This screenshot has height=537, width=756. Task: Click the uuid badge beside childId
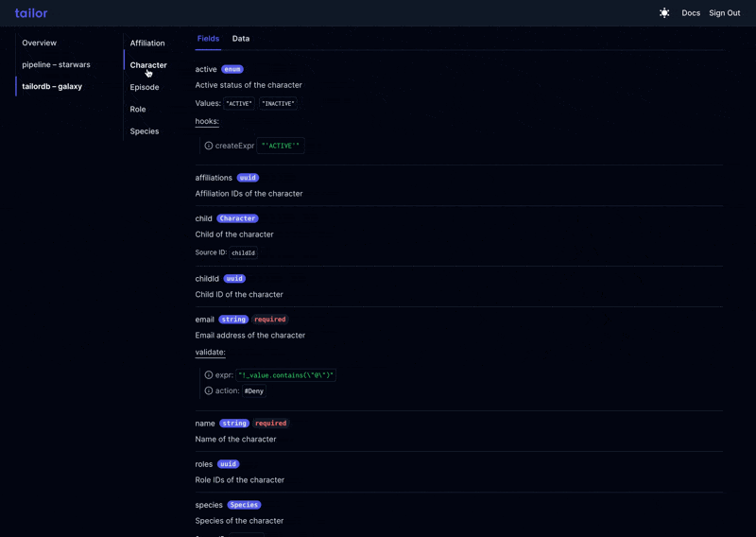(234, 278)
